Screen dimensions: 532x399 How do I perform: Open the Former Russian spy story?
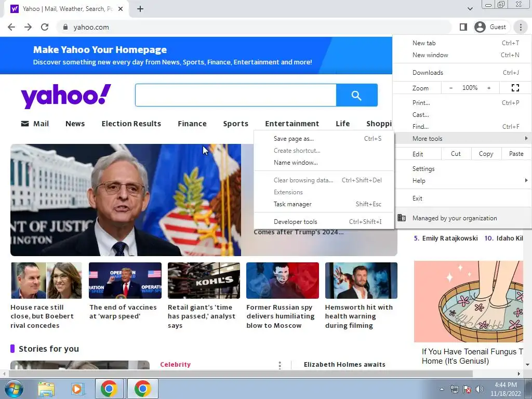click(283, 296)
